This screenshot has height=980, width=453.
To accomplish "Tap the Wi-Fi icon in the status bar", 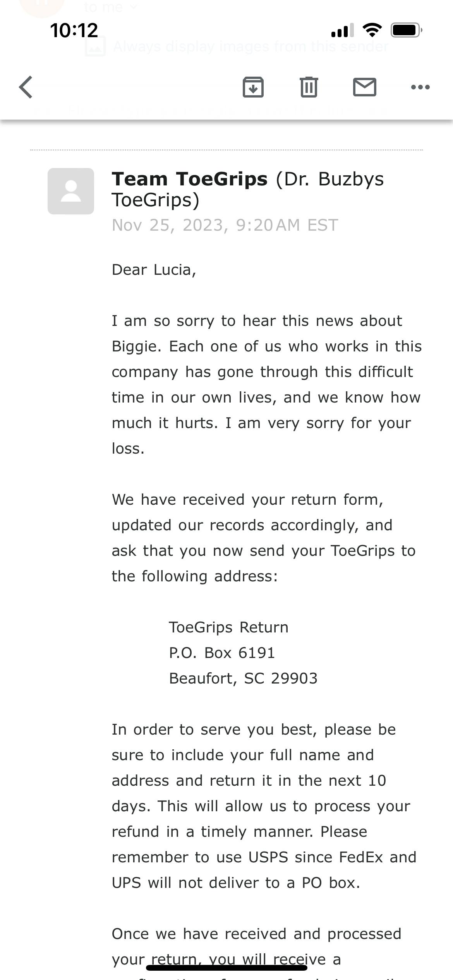I will pos(372,30).
